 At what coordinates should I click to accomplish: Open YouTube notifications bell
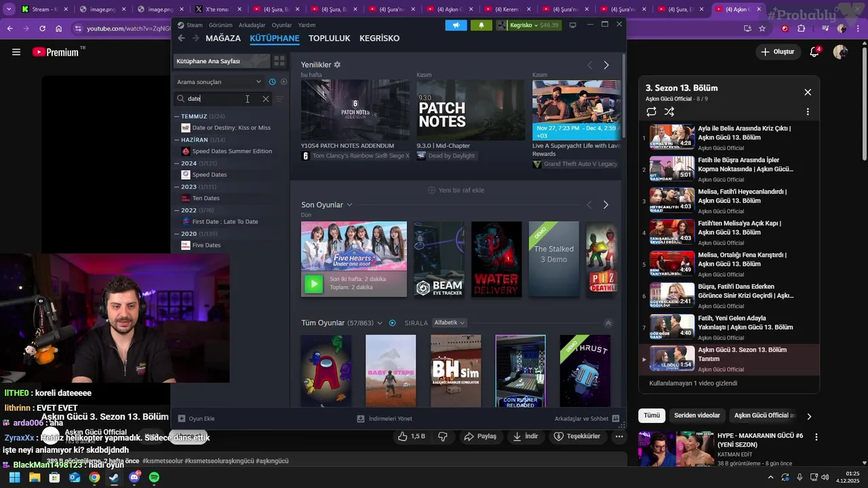pos(814,52)
